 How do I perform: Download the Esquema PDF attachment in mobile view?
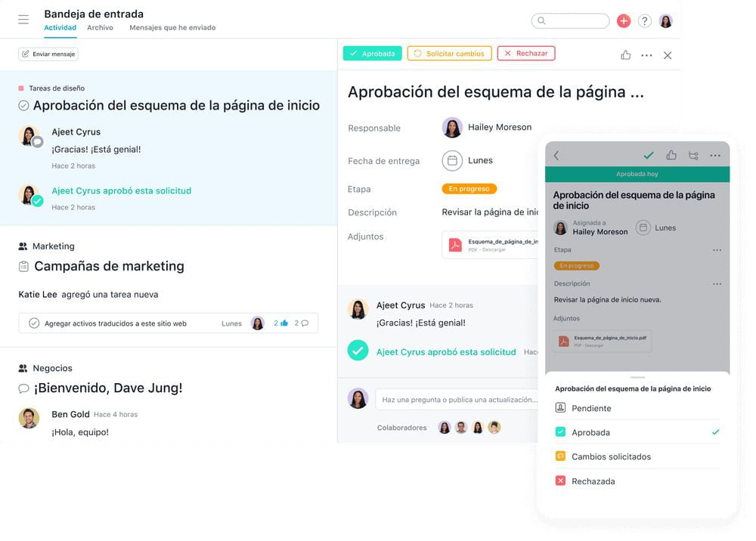click(602, 341)
